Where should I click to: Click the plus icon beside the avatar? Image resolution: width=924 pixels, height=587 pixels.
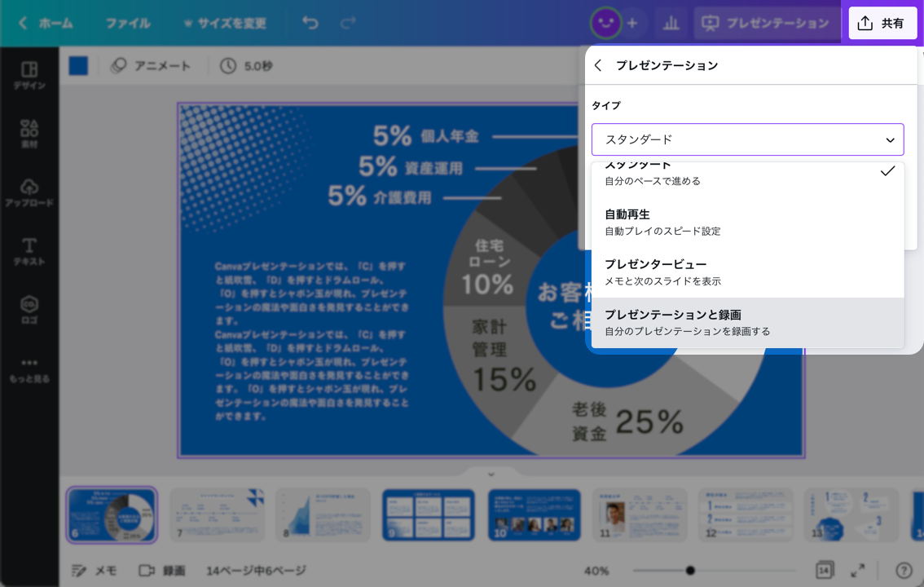pos(632,23)
